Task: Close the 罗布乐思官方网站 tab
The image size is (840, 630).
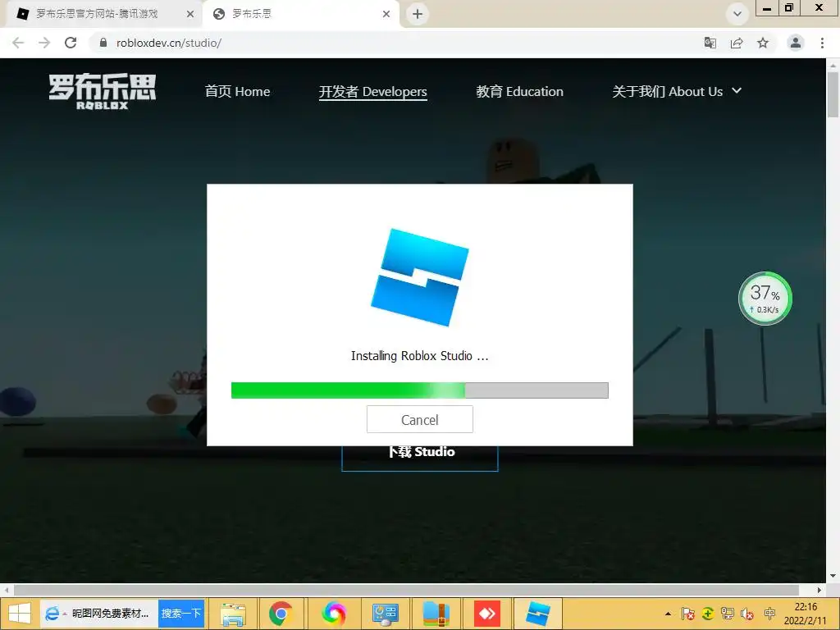Action: pos(190,15)
